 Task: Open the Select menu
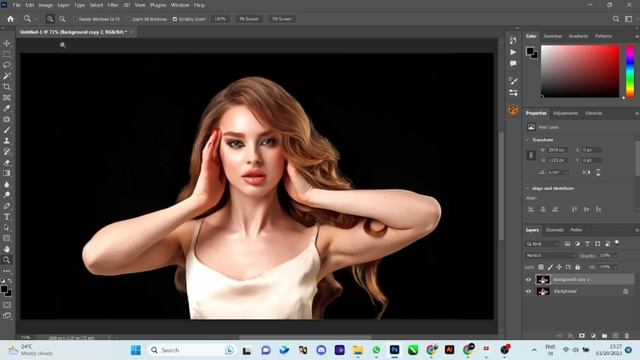coord(96,5)
